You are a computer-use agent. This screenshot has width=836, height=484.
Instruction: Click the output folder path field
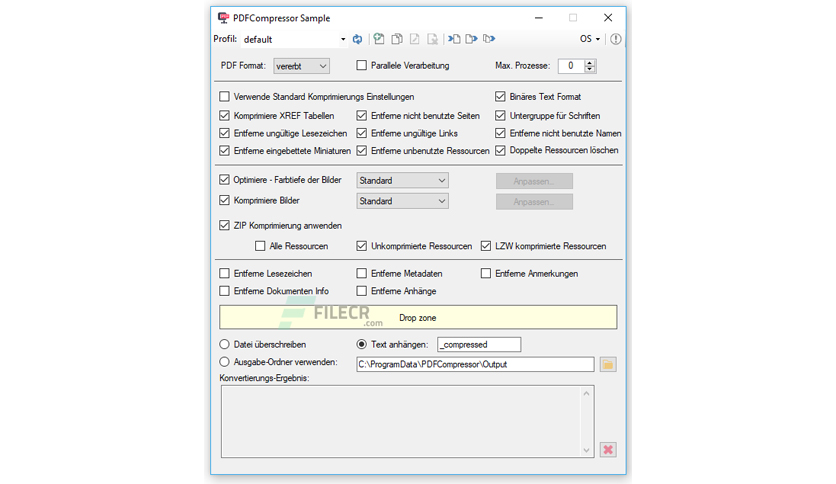pos(475,365)
